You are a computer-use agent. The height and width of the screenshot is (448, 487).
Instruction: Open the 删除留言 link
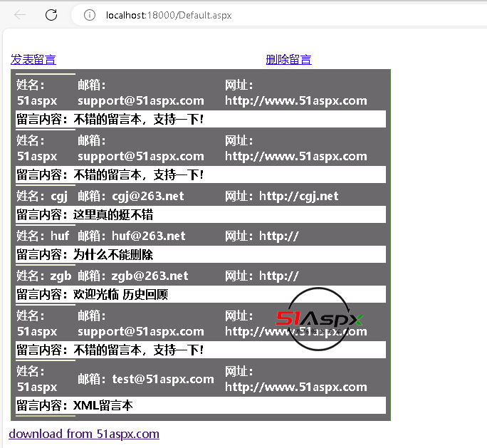(x=289, y=59)
